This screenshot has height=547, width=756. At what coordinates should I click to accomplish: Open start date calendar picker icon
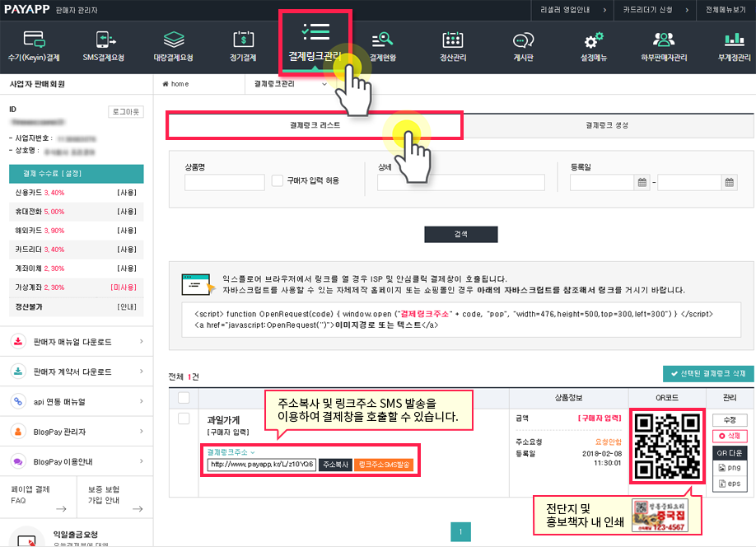click(642, 182)
